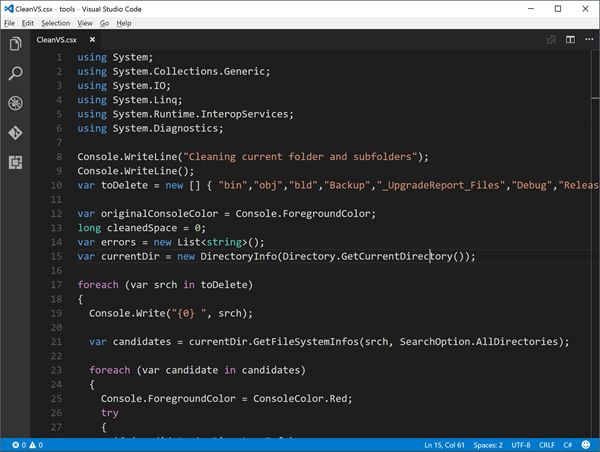Change file encoding UTF-8
Image resolution: width=600 pixels, height=452 pixels.
tap(521, 445)
